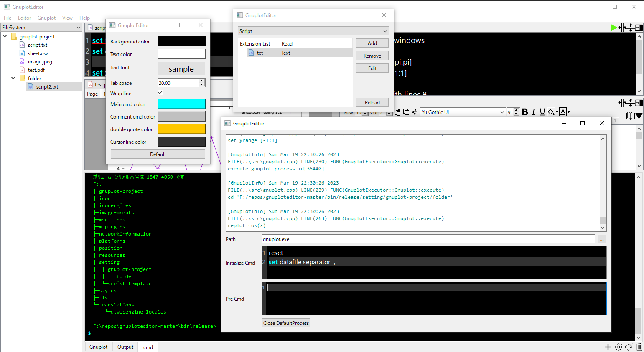Click the sample text font button
Viewport: 644px width, 352px height.
[181, 69]
